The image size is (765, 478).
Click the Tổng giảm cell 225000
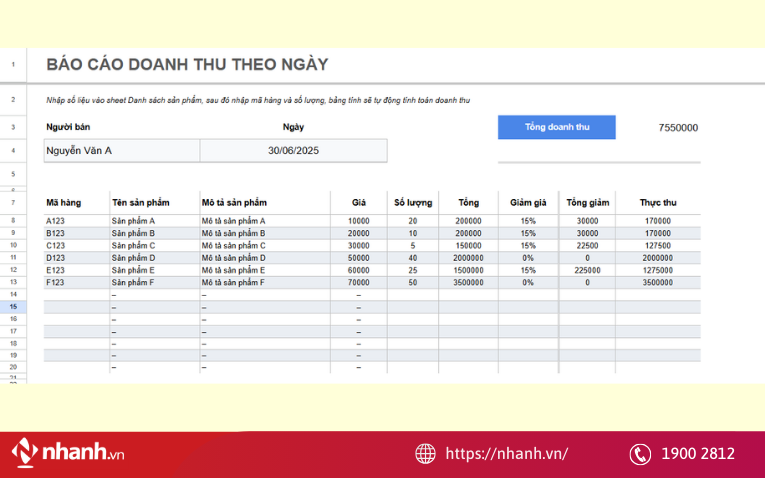pyautogui.click(x=587, y=270)
